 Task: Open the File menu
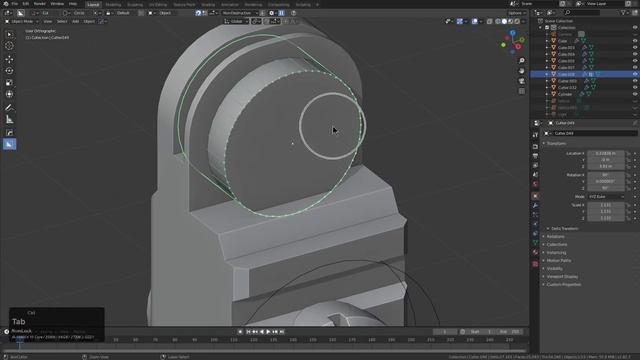pos(15,4)
